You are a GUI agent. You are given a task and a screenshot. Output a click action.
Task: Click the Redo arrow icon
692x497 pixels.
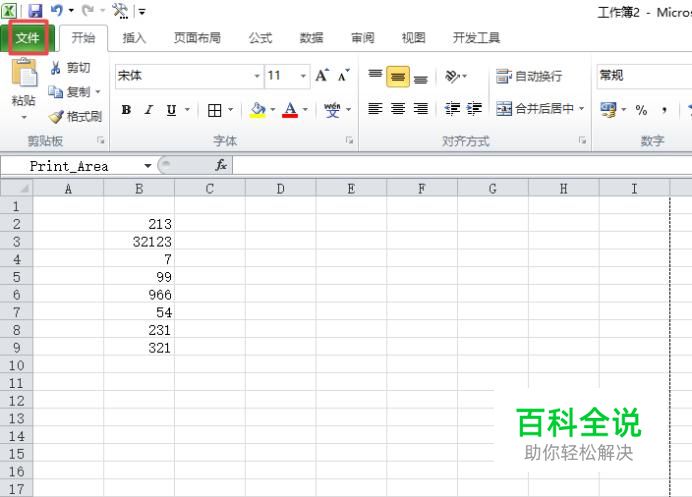tap(88, 10)
